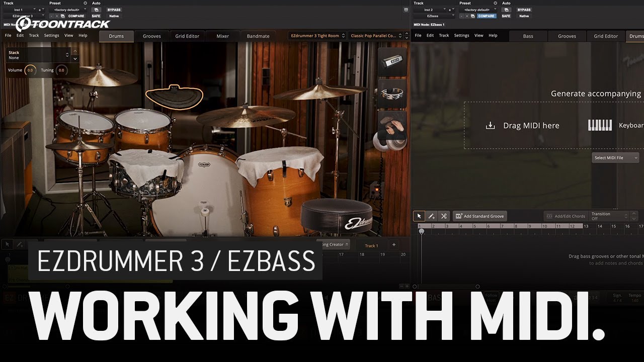The height and width of the screenshot is (362, 644).
Task: Click the preset circle icon in EZbass header
Action: pyautogui.click(x=495, y=3)
